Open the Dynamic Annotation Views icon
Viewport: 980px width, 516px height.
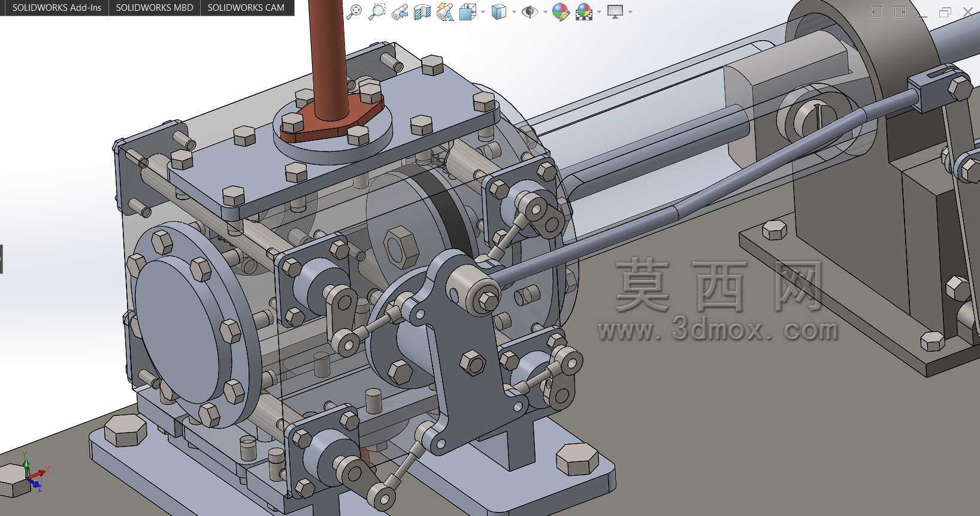(445, 11)
